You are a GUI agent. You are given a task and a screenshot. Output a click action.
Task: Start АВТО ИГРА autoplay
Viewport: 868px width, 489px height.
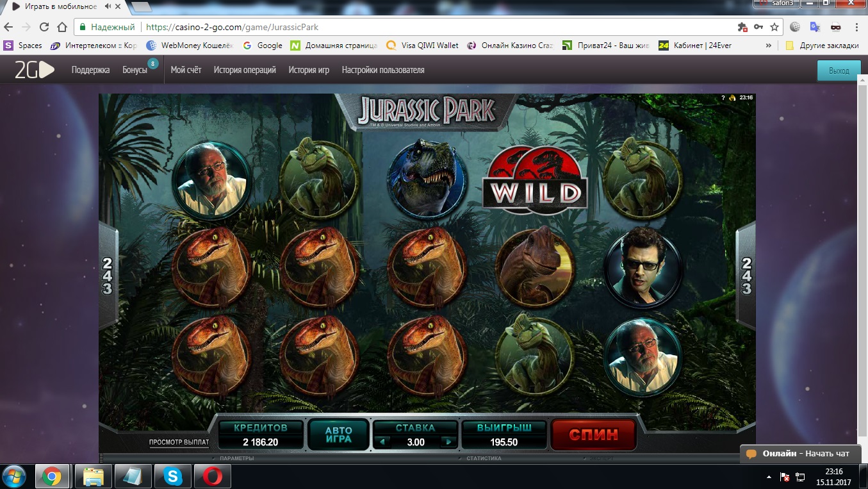[x=338, y=435]
